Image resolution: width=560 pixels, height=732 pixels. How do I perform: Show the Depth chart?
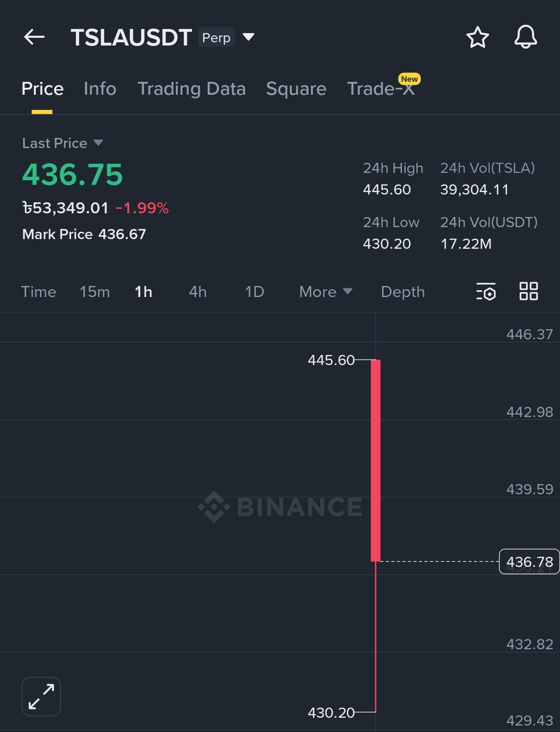click(402, 292)
